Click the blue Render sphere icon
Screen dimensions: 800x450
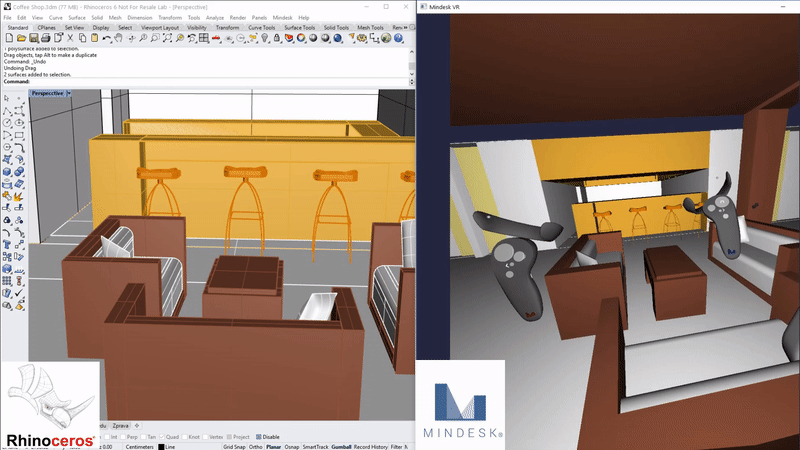pos(338,38)
